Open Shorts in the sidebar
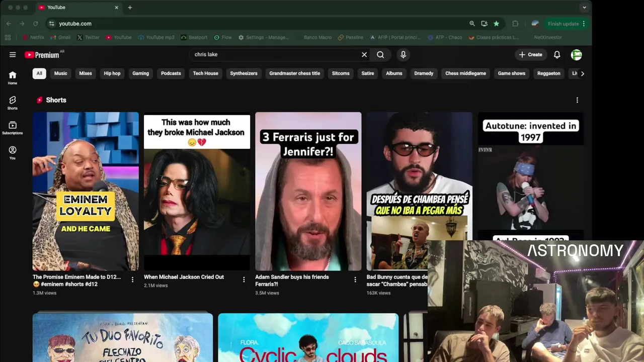The height and width of the screenshot is (362, 644). pos(13,103)
